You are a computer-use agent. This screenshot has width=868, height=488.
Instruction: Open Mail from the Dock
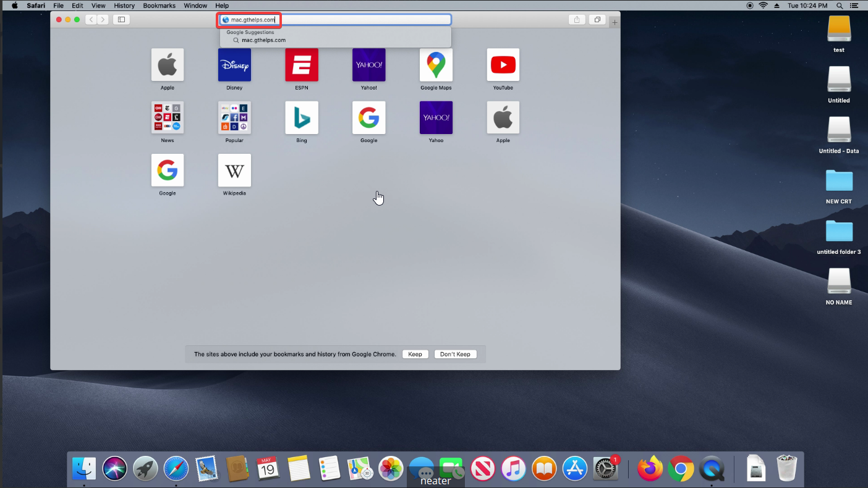(x=206, y=469)
